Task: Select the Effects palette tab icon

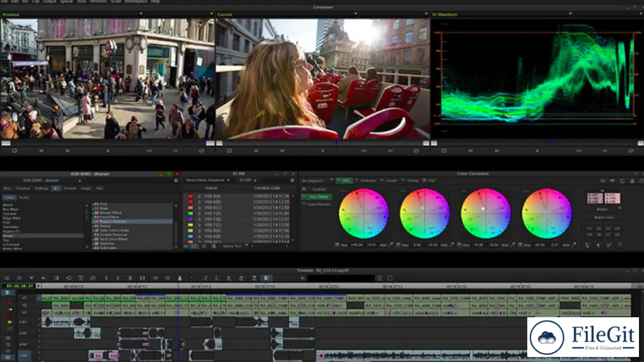Action: tap(56, 189)
